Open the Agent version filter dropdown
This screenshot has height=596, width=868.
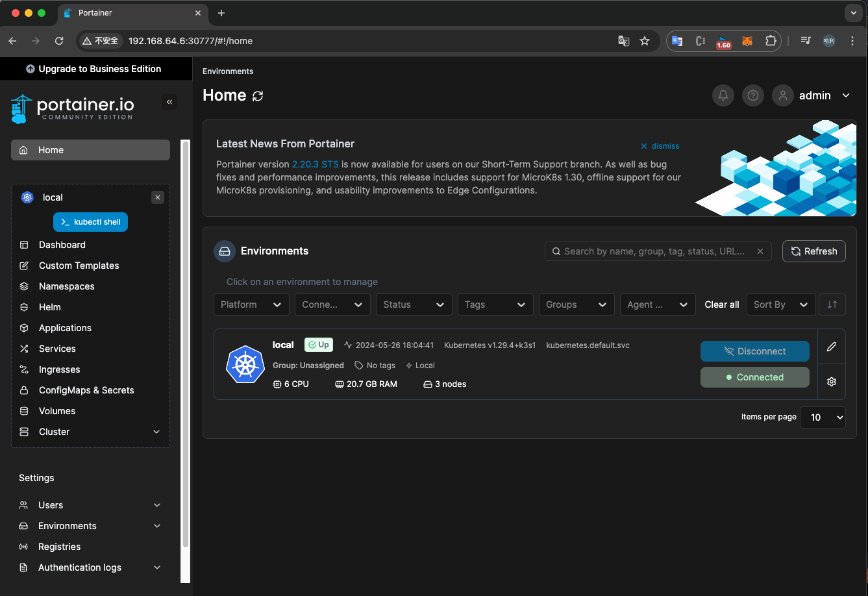point(658,304)
